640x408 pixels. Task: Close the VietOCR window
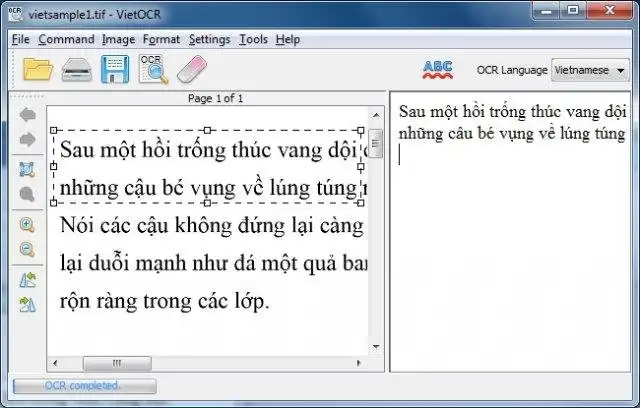coord(609,11)
